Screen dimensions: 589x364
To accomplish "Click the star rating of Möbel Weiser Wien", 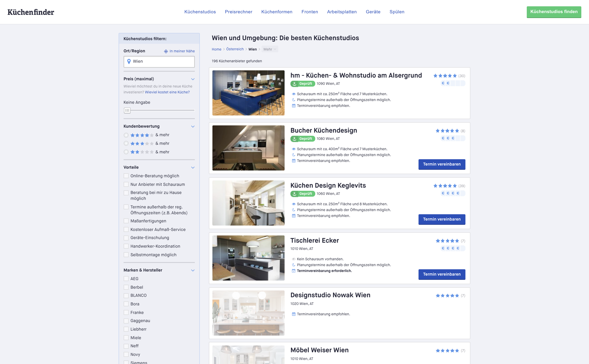I will pyautogui.click(x=447, y=351).
